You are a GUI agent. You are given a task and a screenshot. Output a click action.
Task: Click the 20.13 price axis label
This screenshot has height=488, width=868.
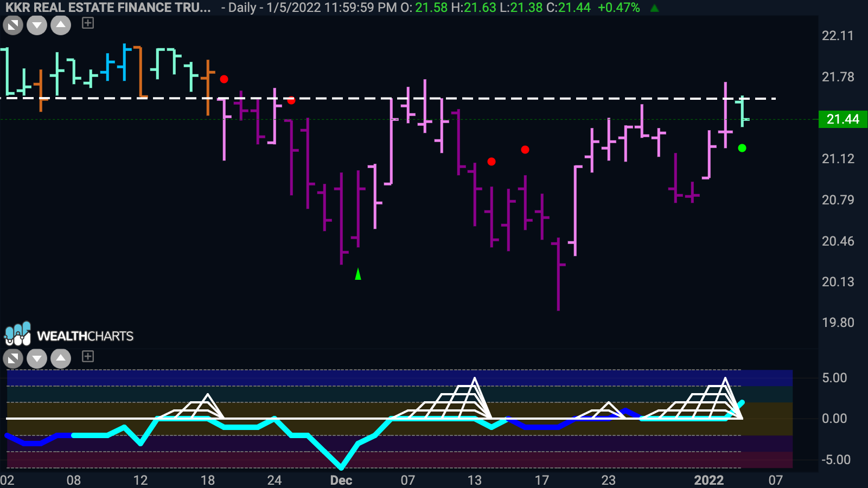[838, 282]
